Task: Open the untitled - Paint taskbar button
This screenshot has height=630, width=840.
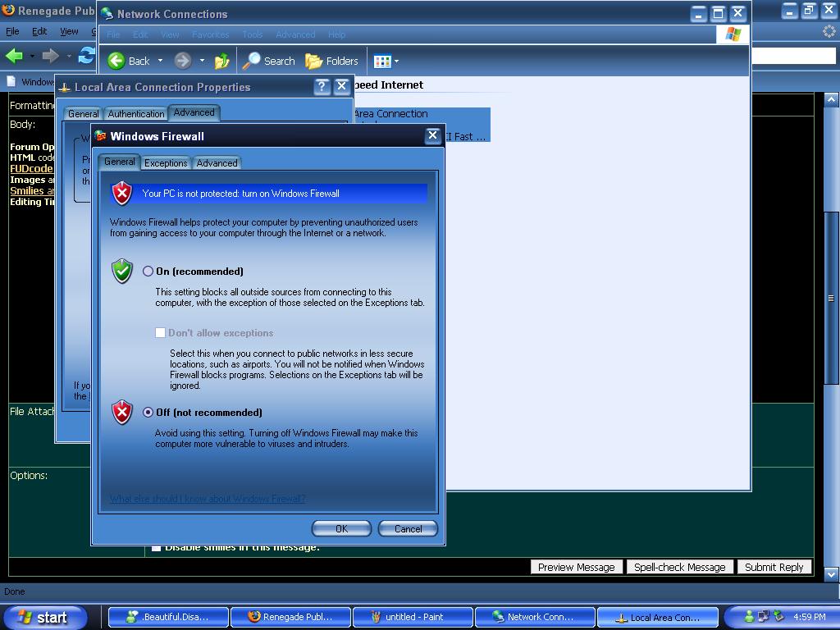Action: (413, 617)
